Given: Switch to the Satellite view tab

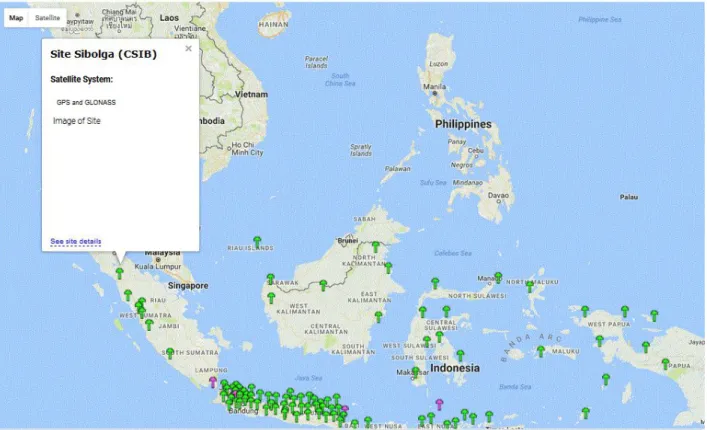Looking at the screenshot, I should pos(47,18).
